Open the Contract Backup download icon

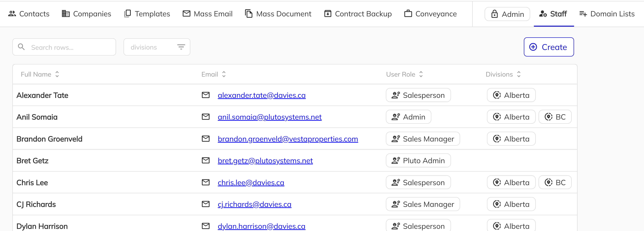(328, 14)
